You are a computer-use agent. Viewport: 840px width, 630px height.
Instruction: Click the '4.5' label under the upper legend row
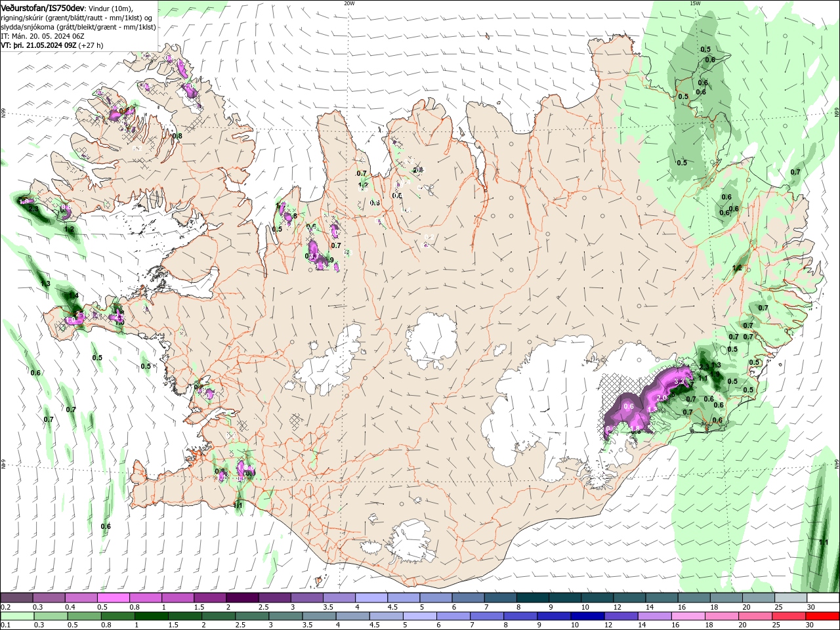click(392, 607)
